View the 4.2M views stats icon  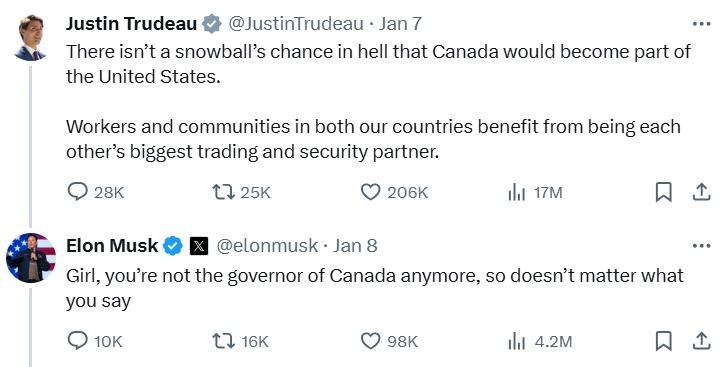pos(517,342)
